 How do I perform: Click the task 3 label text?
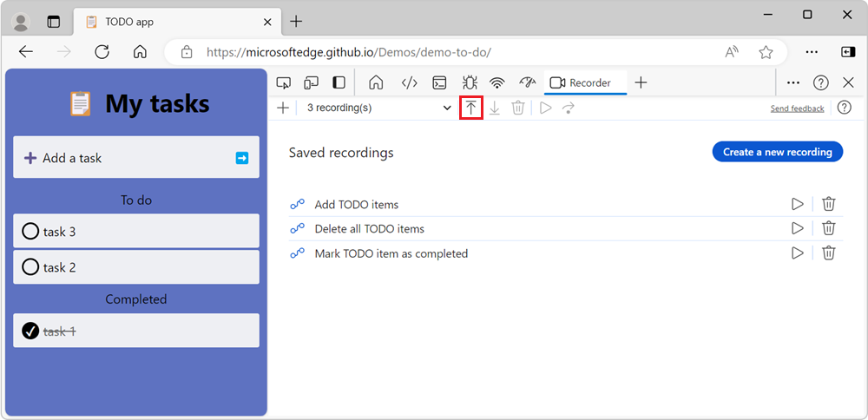tap(60, 232)
